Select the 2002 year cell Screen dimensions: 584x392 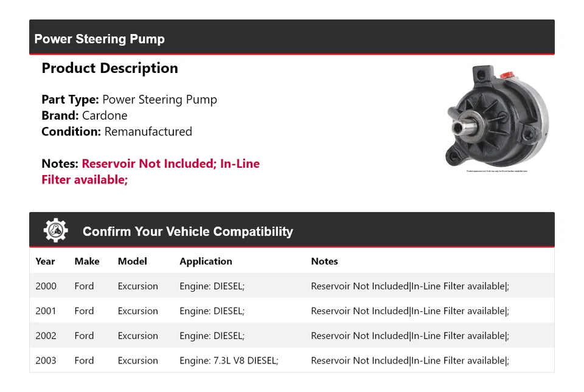(x=46, y=336)
